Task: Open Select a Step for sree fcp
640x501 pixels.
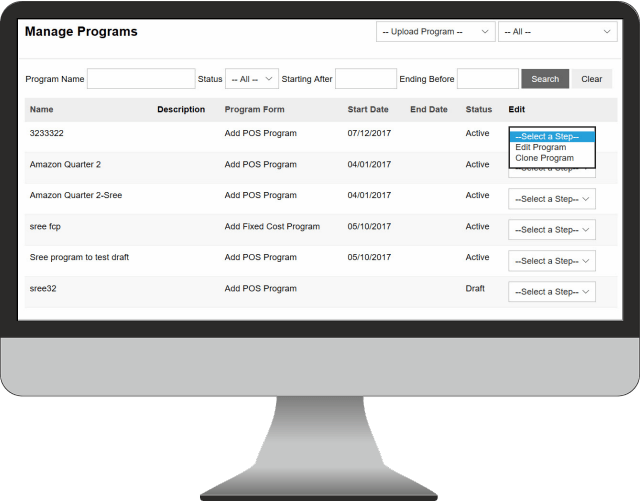Action: click(552, 230)
